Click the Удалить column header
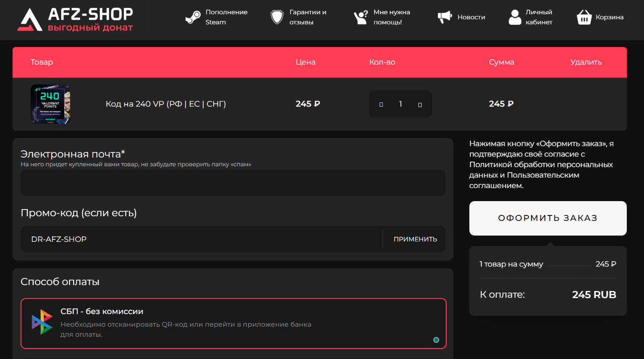Screen dimensions: 644x359 tap(586, 62)
